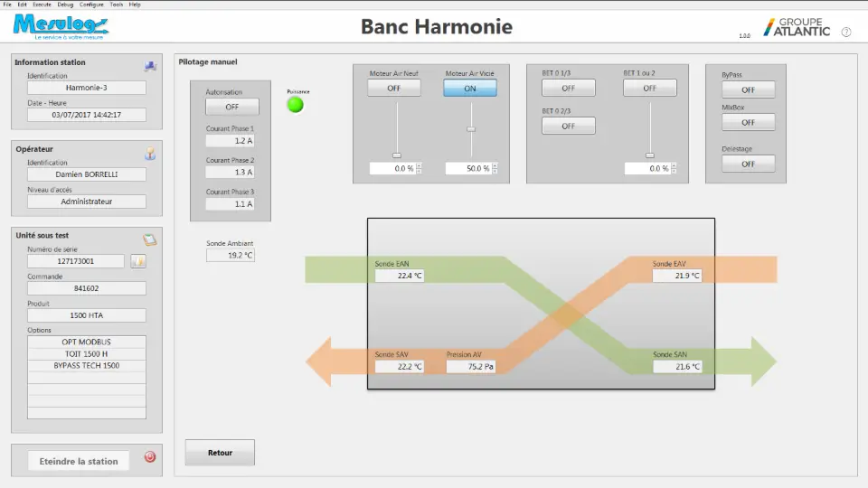The height and width of the screenshot is (488, 868).
Task: Click the station Identification field Harmonie-3
Action: (x=87, y=88)
